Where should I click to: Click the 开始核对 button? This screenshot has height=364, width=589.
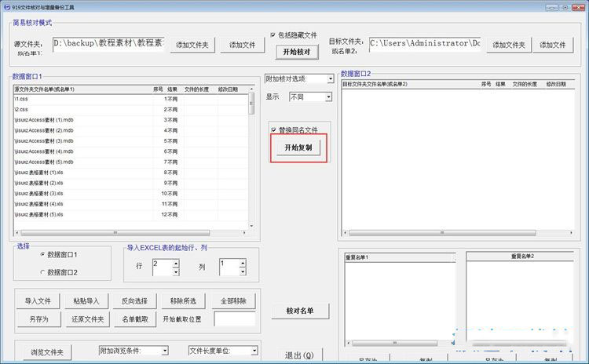click(x=297, y=52)
